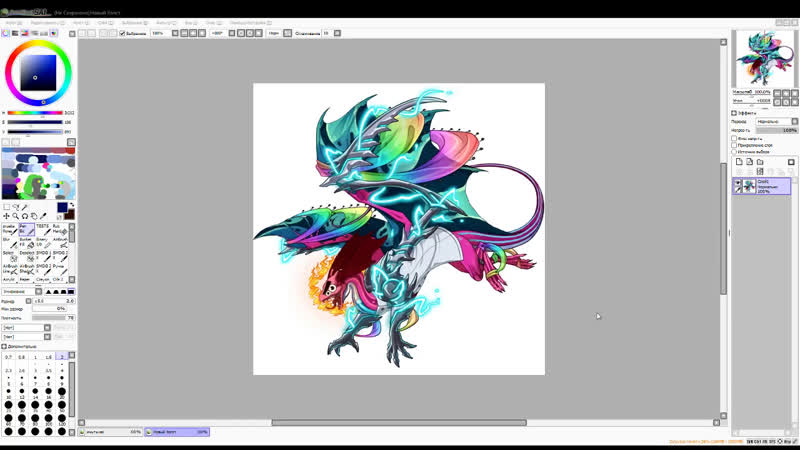Click the zoom out button in navigator
The height and width of the screenshot is (450, 800).
tap(777, 93)
